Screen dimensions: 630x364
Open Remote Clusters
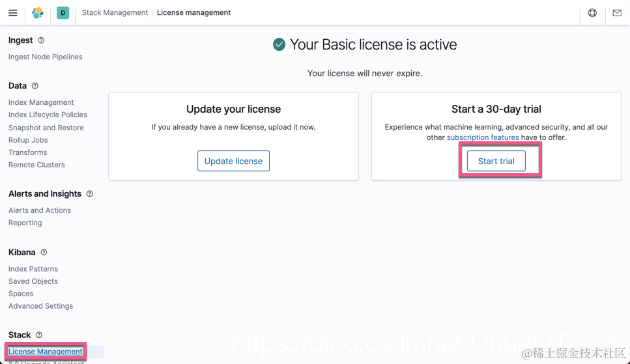pyautogui.click(x=36, y=165)
